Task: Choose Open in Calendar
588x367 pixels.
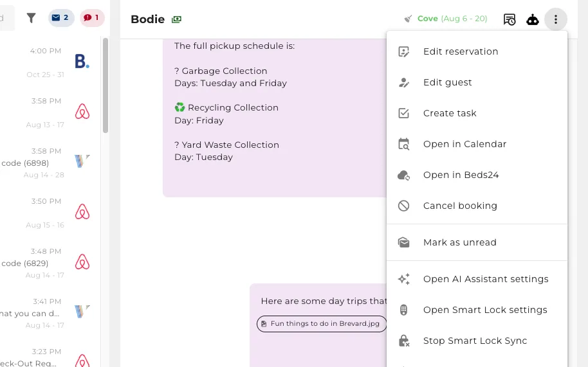Action: coord(477,144)
